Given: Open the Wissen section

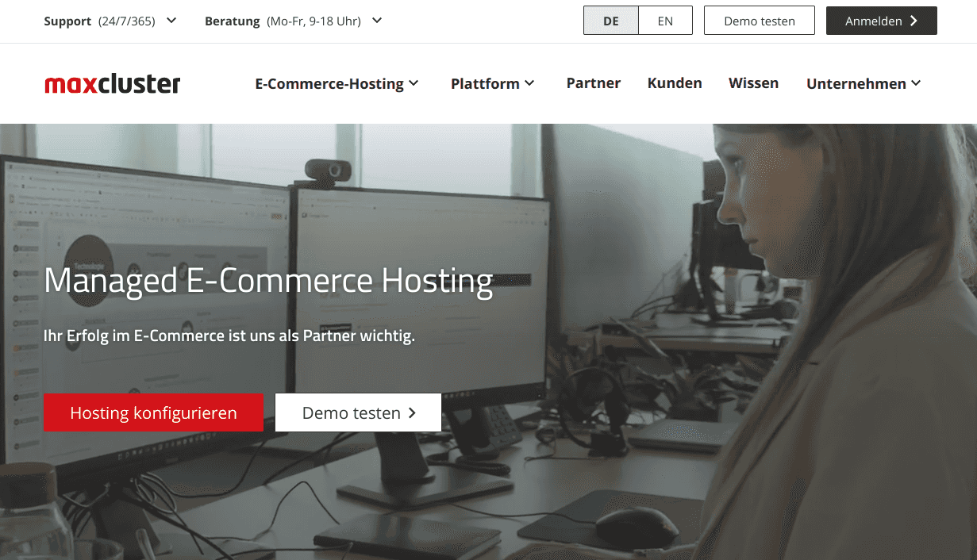Looking at the screenshot, I should (x=753, y=83).
